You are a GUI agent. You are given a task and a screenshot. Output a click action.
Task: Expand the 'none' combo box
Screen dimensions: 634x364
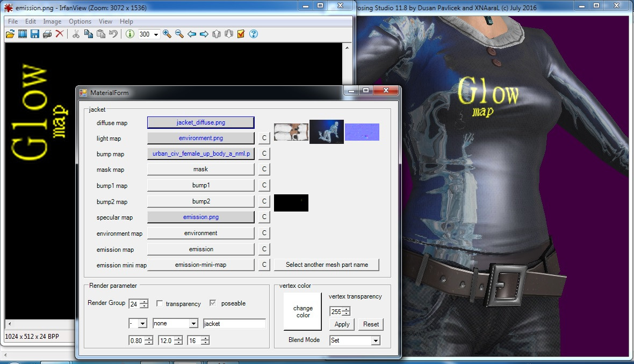tap(193, 324)
